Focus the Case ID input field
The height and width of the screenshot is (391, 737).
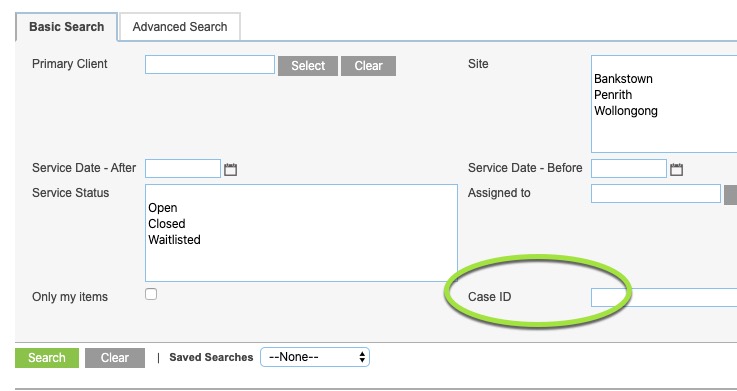point(664,297)
